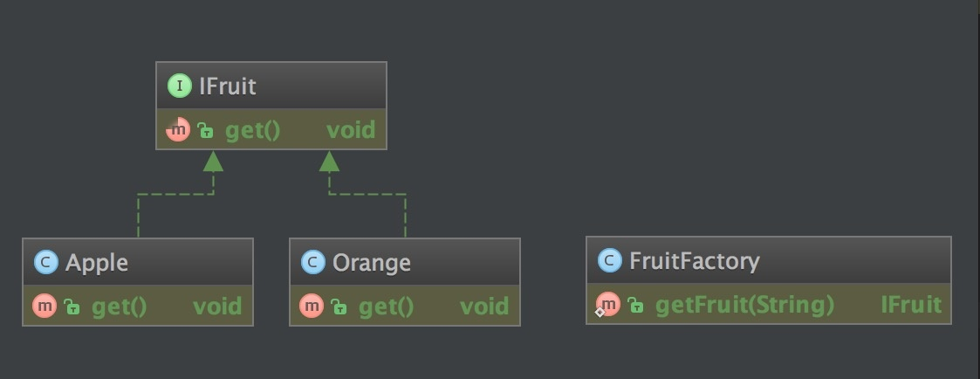Select the getFruit(String) method row
The width and height of the screenshot is (980, 379).
744,305
